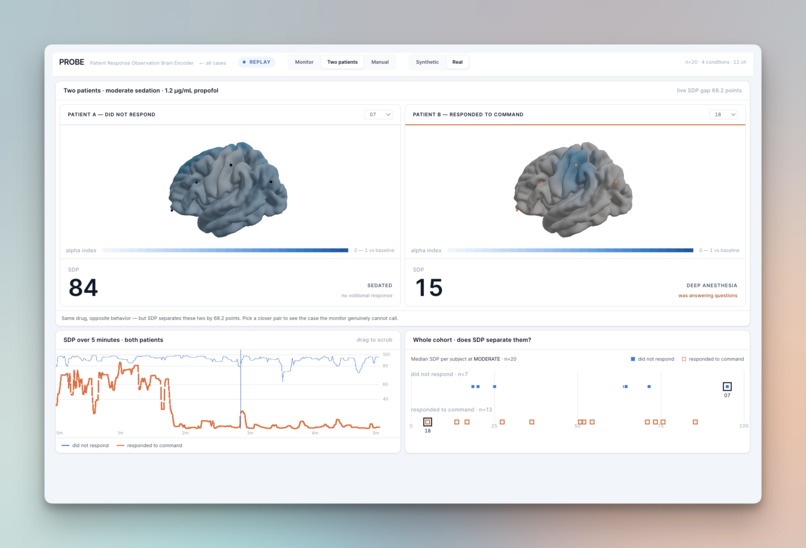Select the Two patients tab
The height and width of the screenshot is (548, 806).
(x=342, y=62)
